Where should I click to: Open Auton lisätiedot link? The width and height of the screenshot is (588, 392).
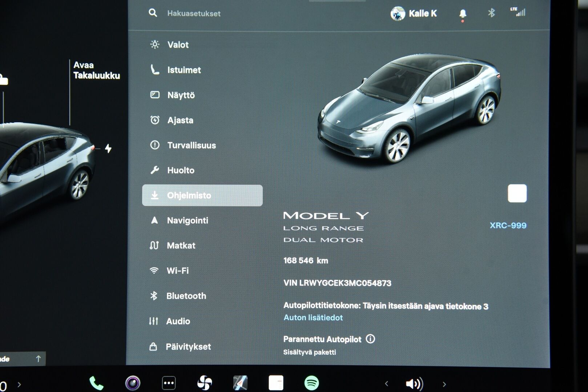click(313, 318)
